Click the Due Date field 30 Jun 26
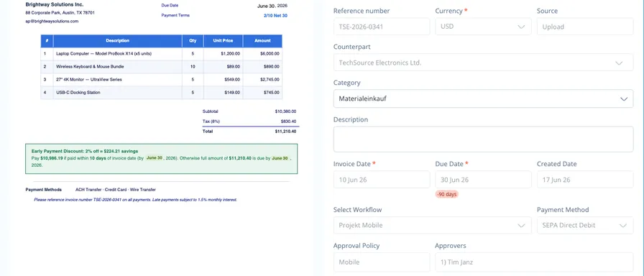 tap(483, 180)
